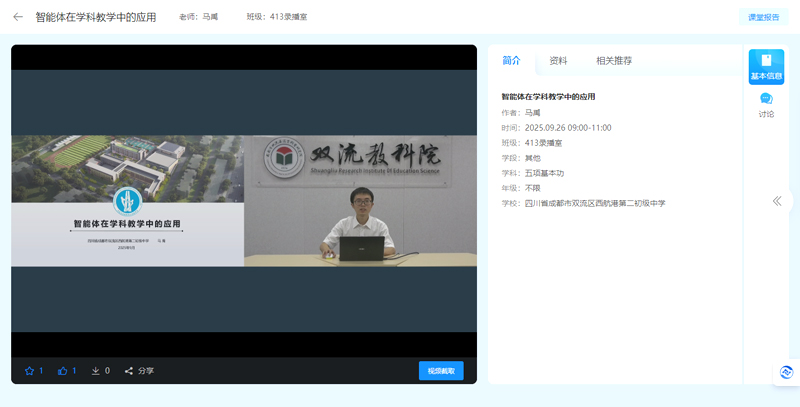Click the school name in the 简介 details
This screenshot has width=800, height=407.
coord(595,203)
